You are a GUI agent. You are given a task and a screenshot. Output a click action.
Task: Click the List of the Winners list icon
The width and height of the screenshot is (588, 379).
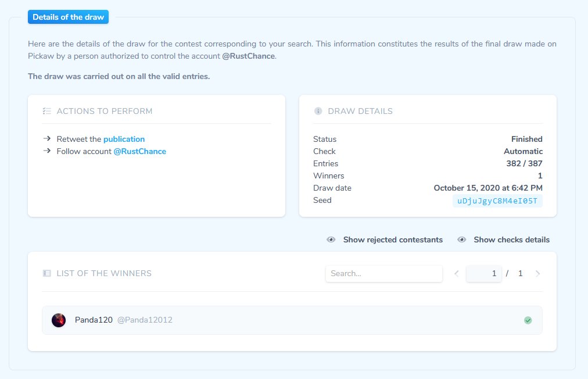[47, 273]
